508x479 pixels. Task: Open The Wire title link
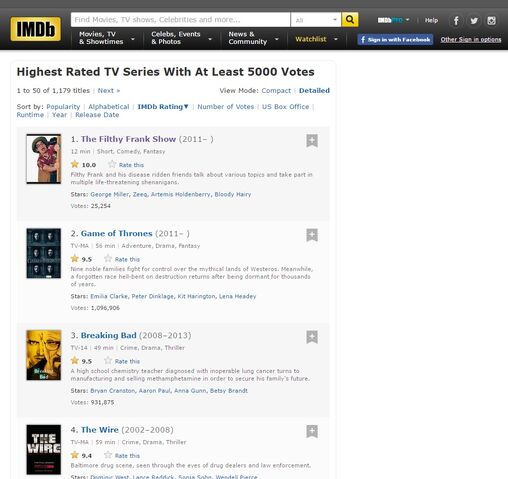(100, 430)
